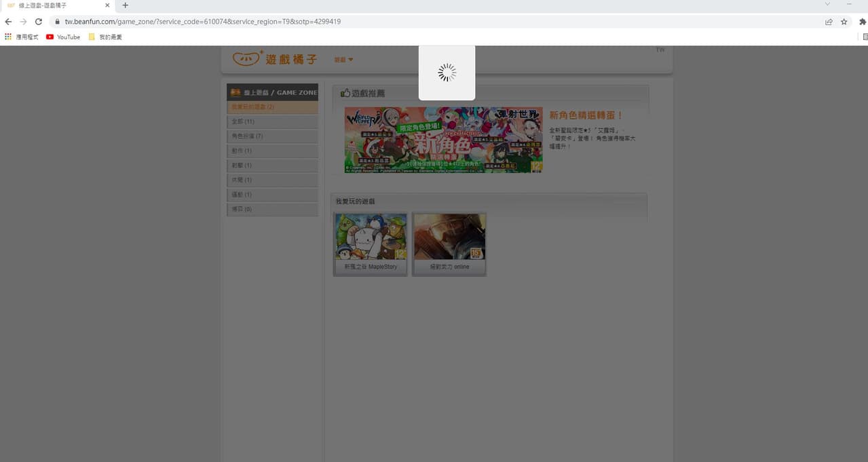The width and height of the screenshot is (868, 462).
Task: Click the 我愛玩的遊戲 section heading
Action: [x=355, y=201]
